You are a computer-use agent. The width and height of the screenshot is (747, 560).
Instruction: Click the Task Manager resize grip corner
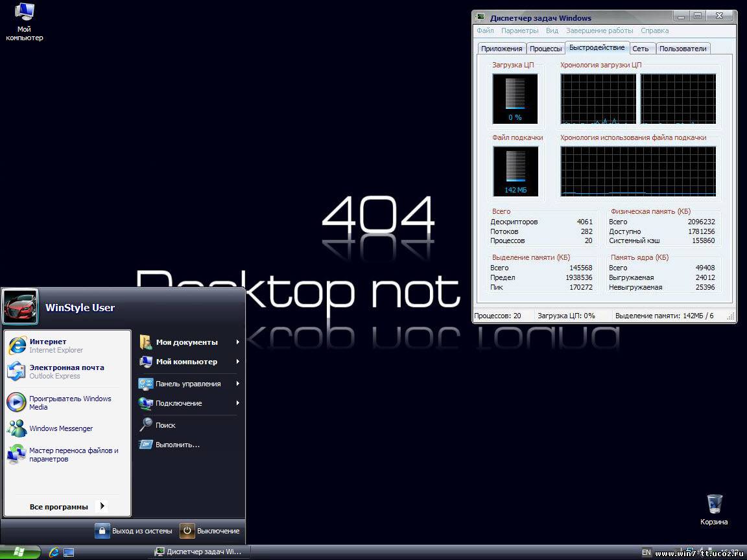coord(730,317)
